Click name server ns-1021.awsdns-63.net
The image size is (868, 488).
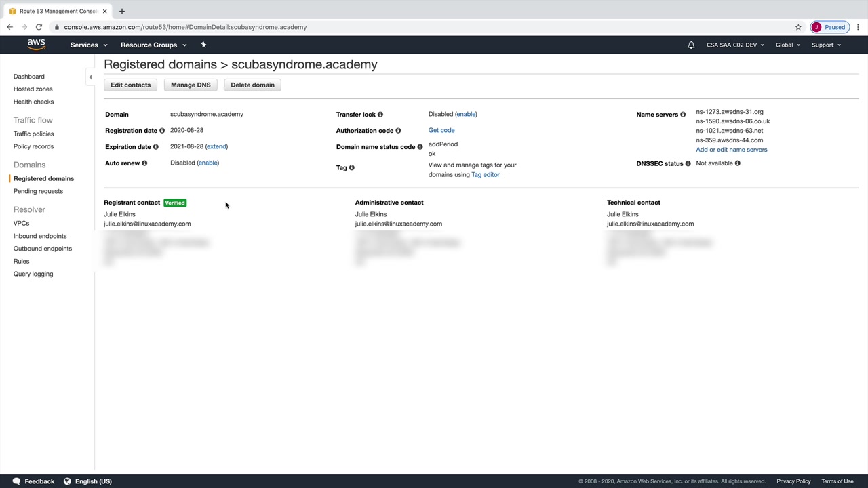point(730,131)
